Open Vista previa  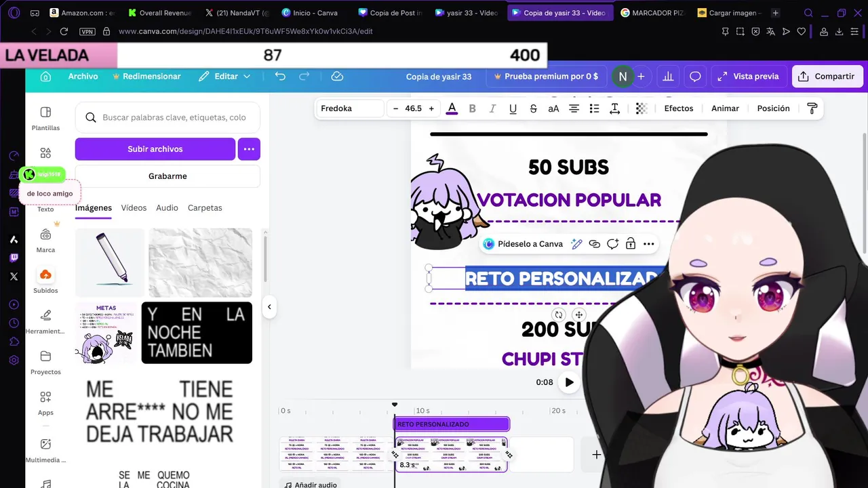pyautogui.click(x=749, y=77)
